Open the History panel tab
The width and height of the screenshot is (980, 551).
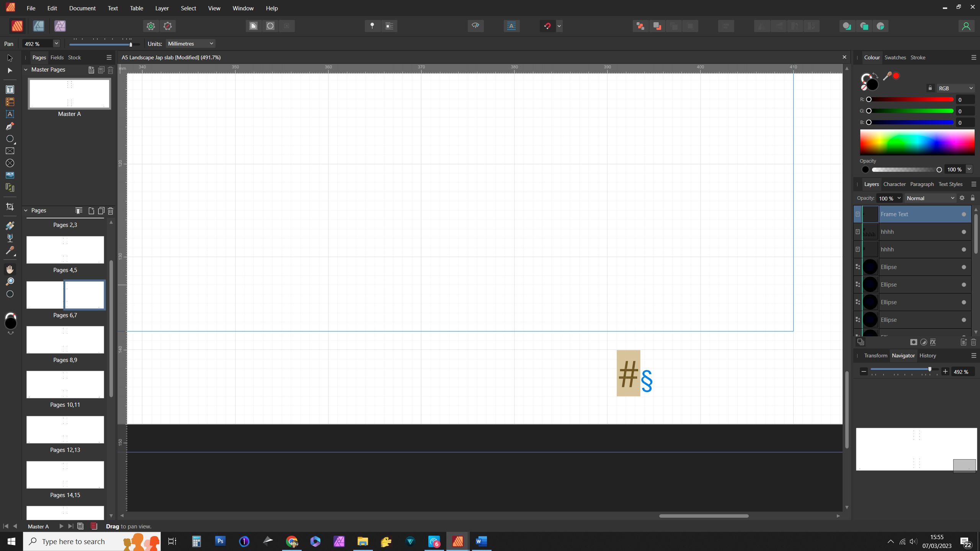point(928,355)
